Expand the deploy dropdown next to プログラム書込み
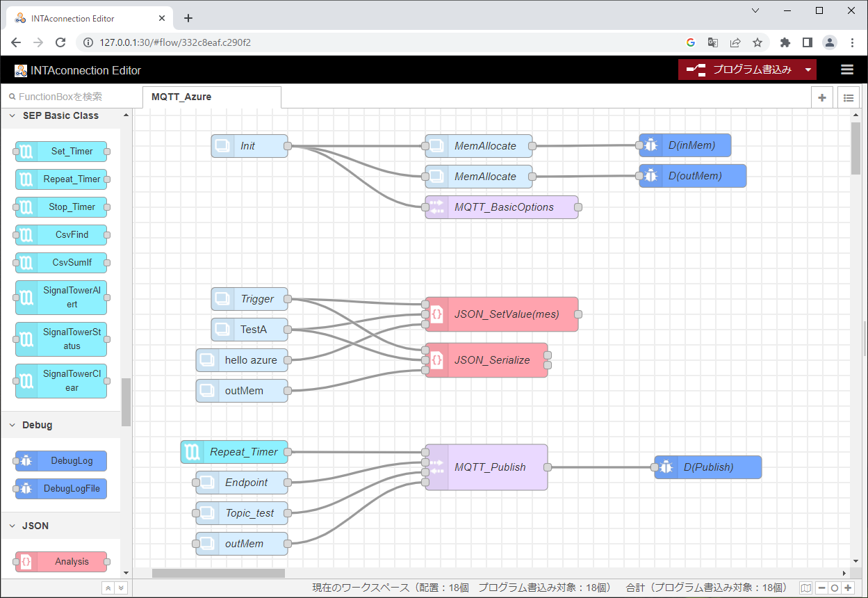The width and height of the screenshot is (868, 598). click(806, 70)
